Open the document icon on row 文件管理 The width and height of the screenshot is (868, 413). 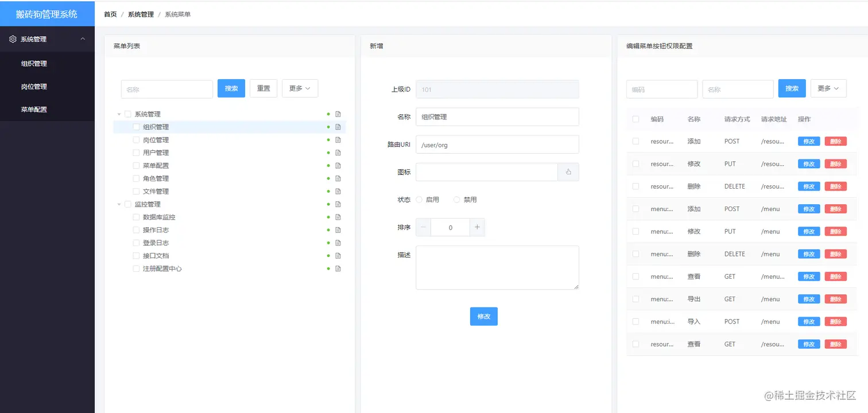coord(338,192)
